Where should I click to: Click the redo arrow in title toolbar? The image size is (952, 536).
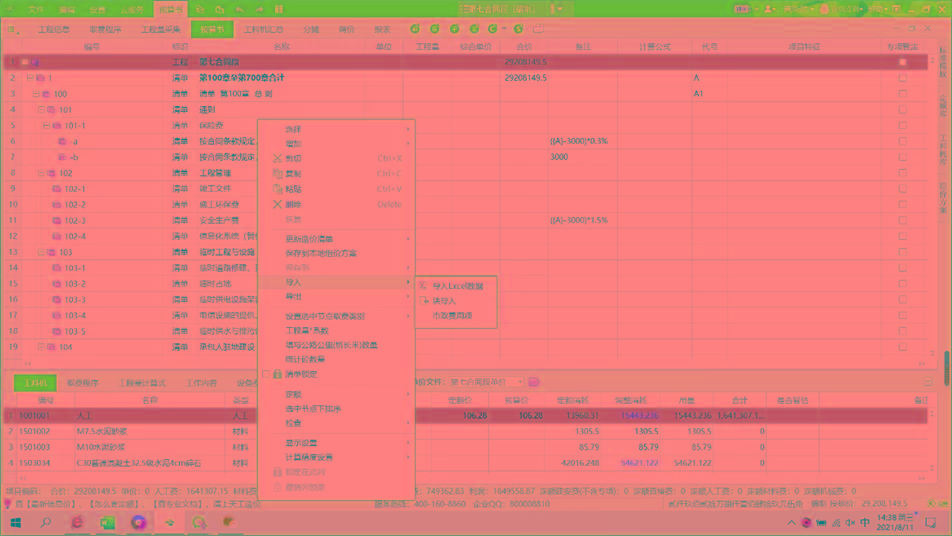259,9
